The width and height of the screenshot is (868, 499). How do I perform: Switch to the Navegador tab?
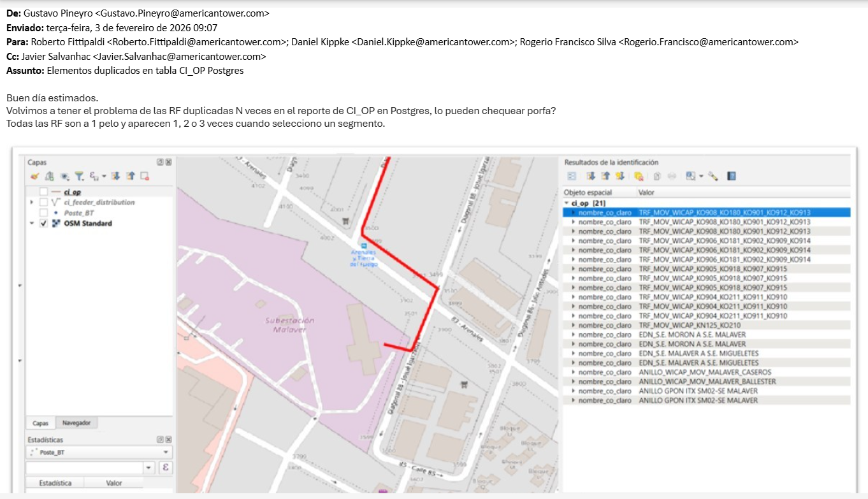tap(76, 423)
